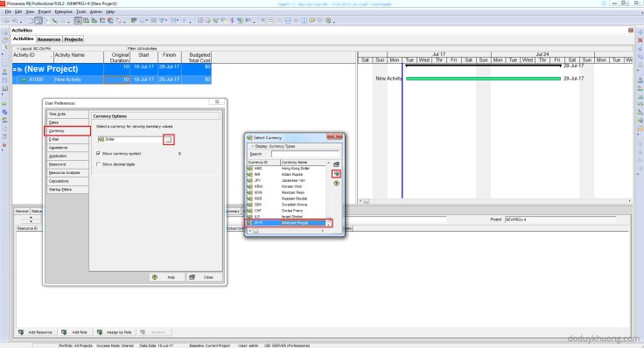Select the Korean Won row
Image resolution: width=644 pixels, height=348 pixels.
pos(287,187)
